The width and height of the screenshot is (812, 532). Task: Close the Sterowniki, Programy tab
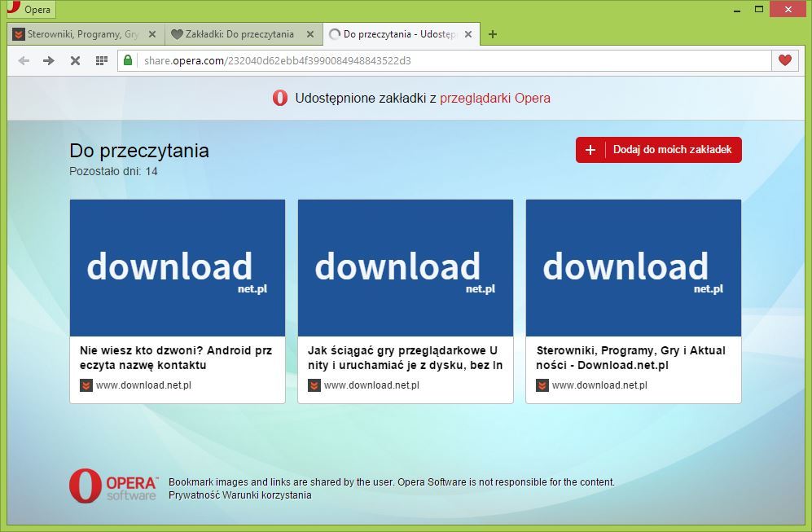(x=152, y=34)
